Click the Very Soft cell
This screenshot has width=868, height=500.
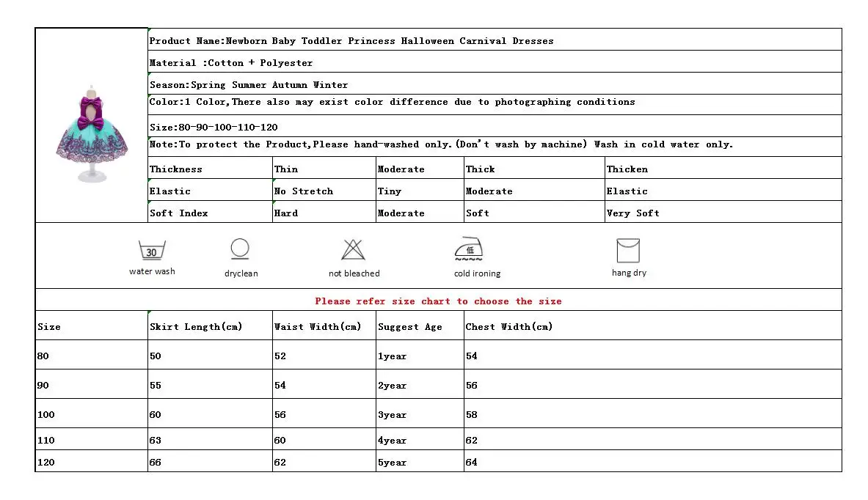(723, 212)
